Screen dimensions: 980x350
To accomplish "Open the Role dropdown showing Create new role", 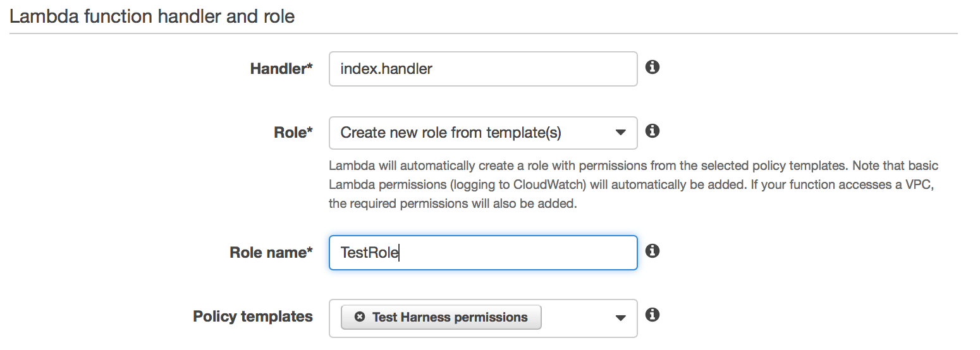I will coord(483,133).
